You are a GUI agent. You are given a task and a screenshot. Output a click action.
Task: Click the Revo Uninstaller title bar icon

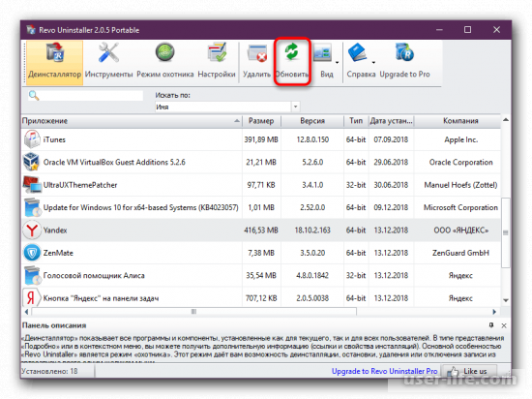point(31,30)
